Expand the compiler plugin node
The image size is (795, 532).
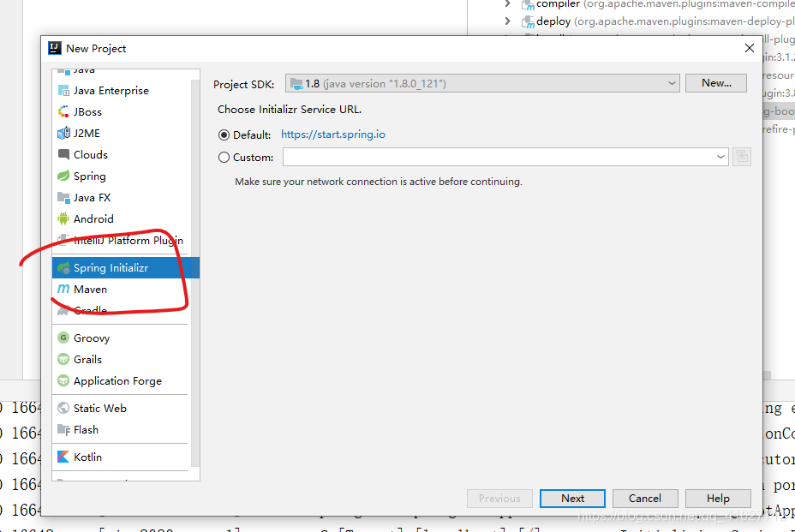[x=507, y=4]
